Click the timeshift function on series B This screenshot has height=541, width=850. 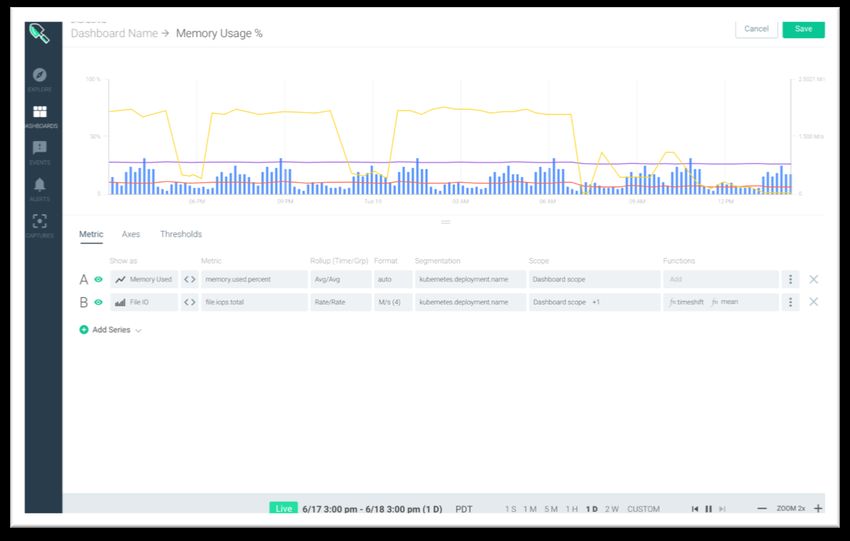tap(686, 302)
